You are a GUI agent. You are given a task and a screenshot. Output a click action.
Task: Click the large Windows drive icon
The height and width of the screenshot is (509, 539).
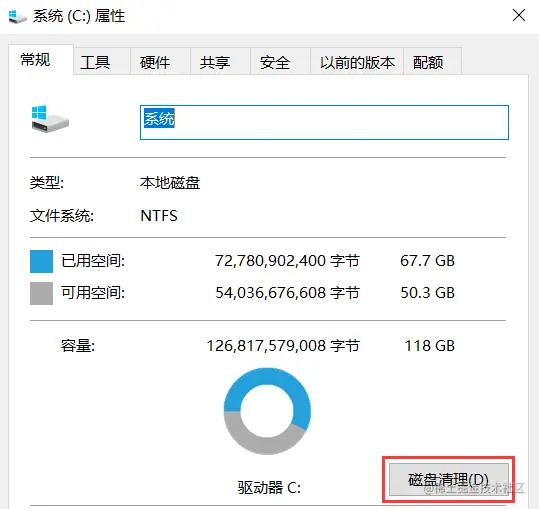tap(50, 119)
